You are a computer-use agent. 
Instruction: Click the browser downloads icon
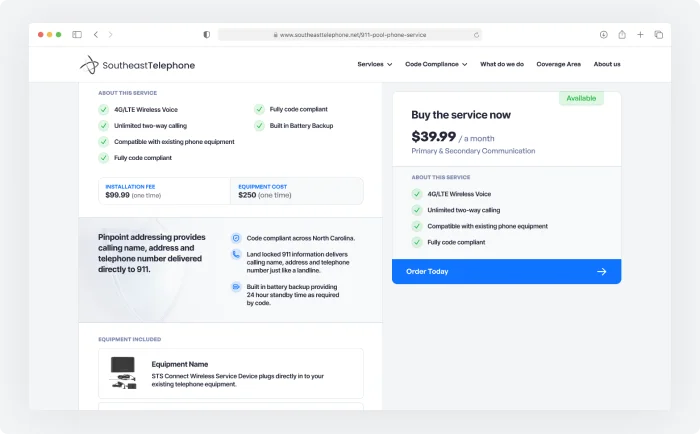pyautogui.click(x=604, y=34)
